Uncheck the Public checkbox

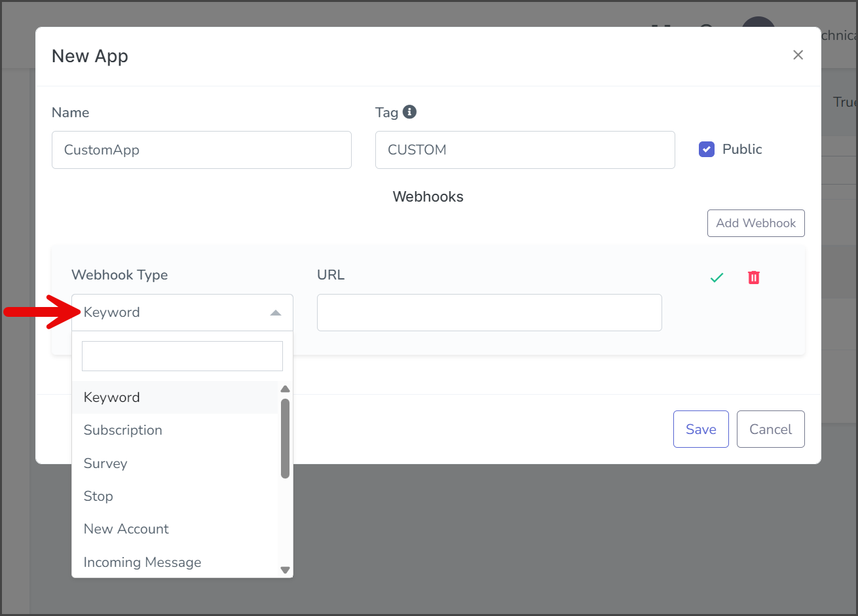click(707, 149)
